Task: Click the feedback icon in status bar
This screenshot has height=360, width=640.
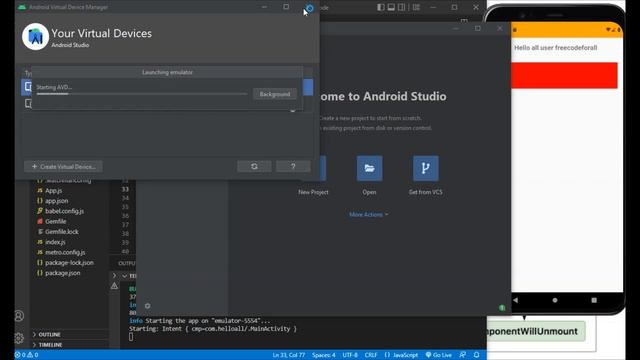Action: pos(462,355)
